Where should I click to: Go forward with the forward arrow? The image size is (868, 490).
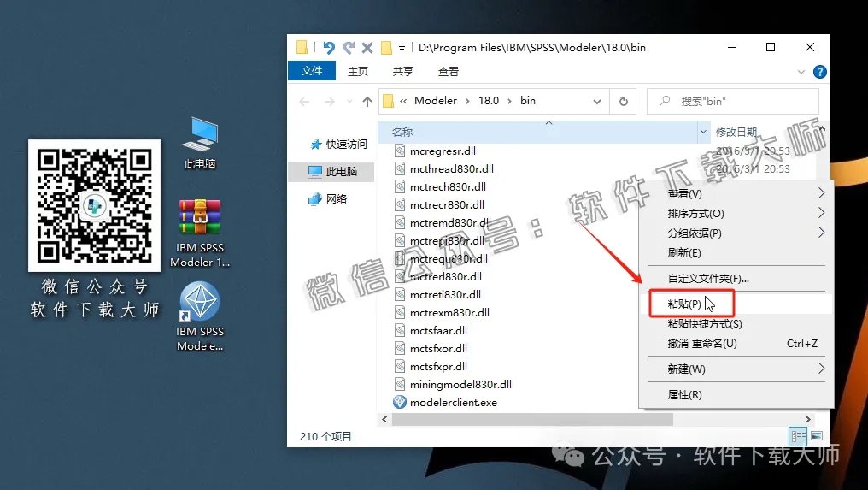click(x=330, y=102)
